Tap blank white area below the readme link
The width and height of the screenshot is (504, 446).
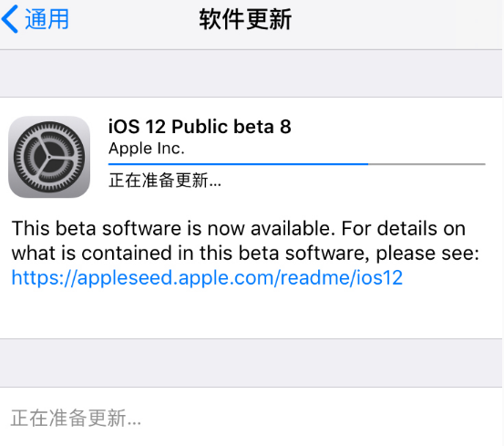[x=251, y=314]
